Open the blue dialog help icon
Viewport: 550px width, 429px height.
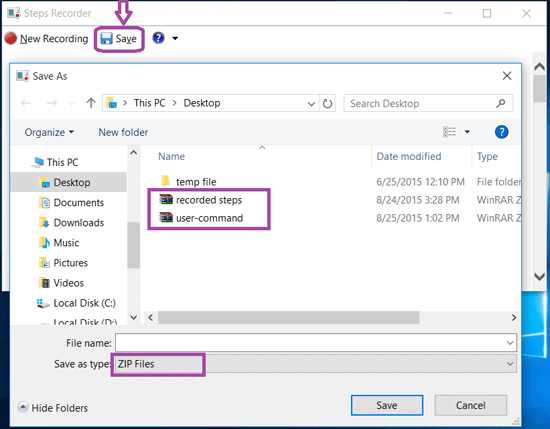click(501, 132)
